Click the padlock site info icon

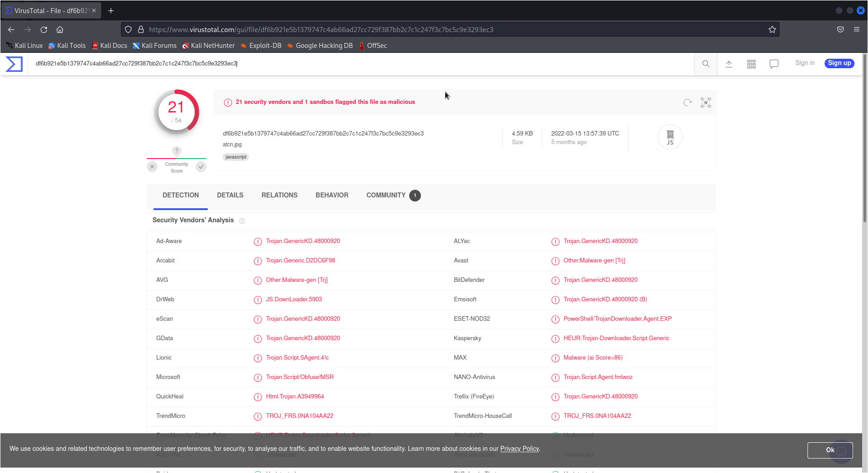[x=141, y=29]
